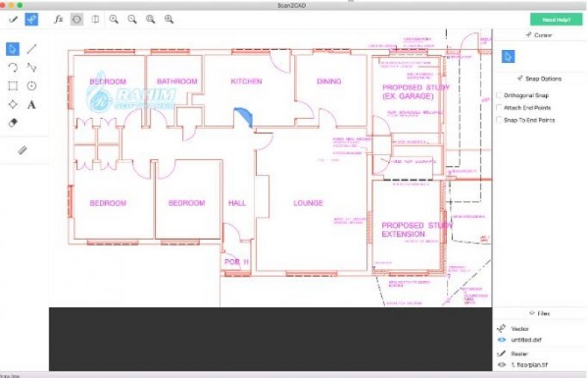Switch to raster edit mode brush icon
Image resolution: width=588 pixels, height=378 pixels.
tap(13, 19)
